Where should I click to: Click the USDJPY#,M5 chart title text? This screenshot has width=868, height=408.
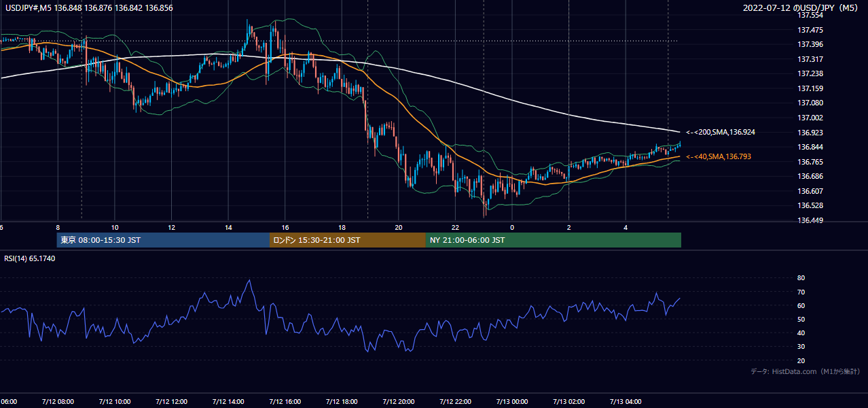tap(88, 8)
